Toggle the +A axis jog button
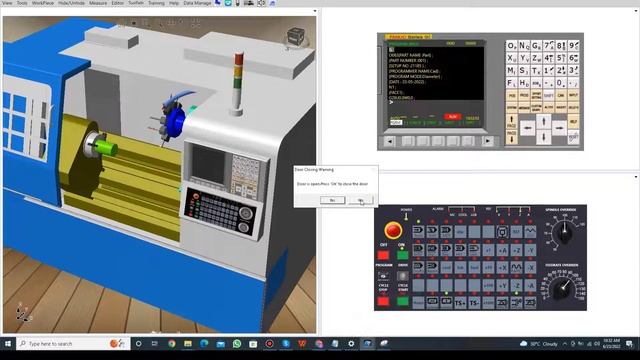This screenshot has width=640, height=360. click(x=502, y=250)
